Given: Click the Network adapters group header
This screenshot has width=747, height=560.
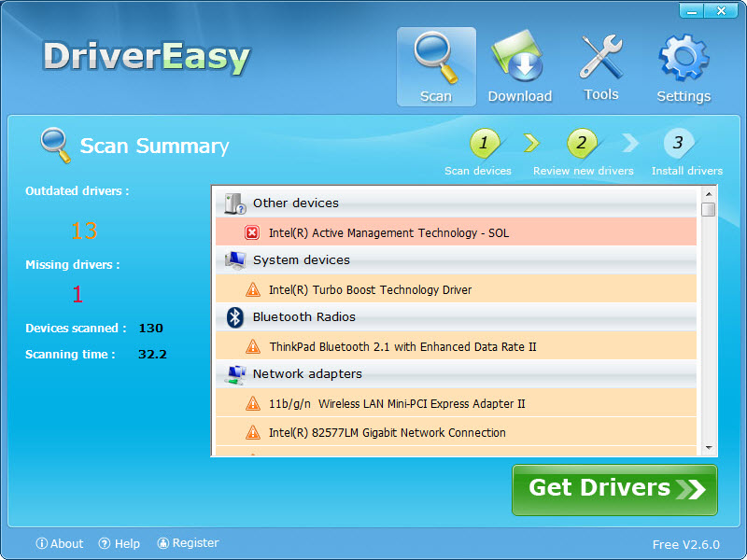Looking at the screenshot, I should pos(456,374).
